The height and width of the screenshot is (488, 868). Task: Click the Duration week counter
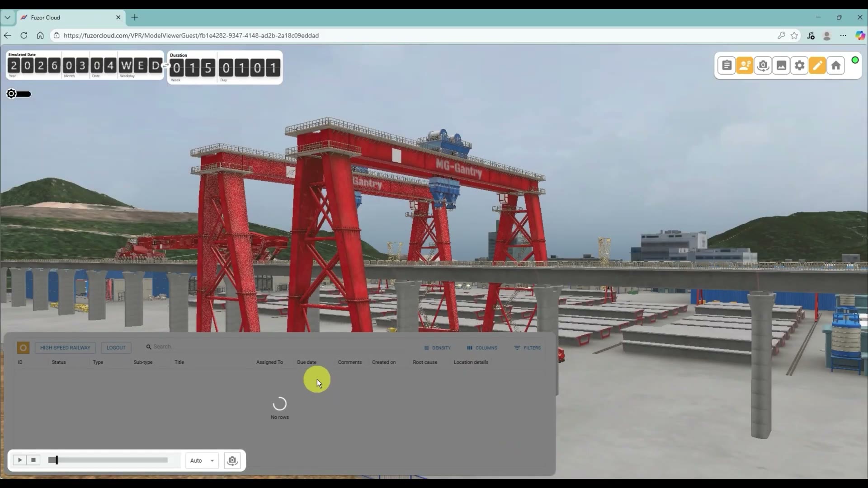pyautogui.click(x=192, y=68)
